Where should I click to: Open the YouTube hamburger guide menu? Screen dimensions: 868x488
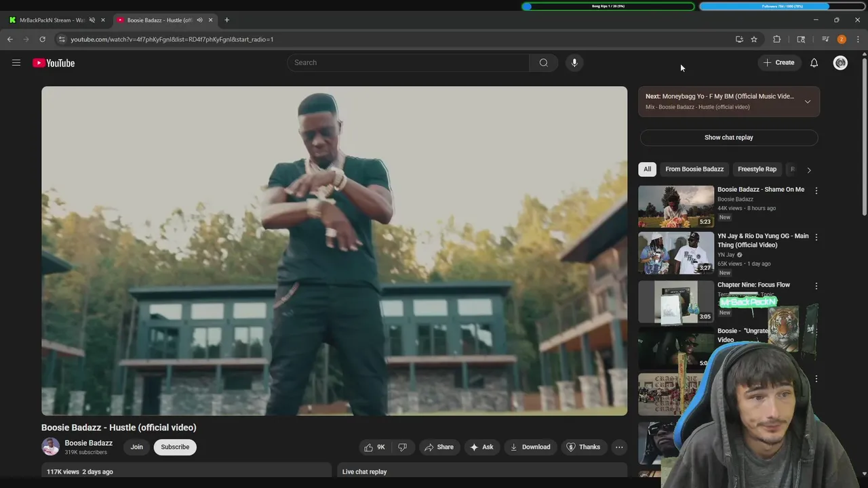[16, 62]
